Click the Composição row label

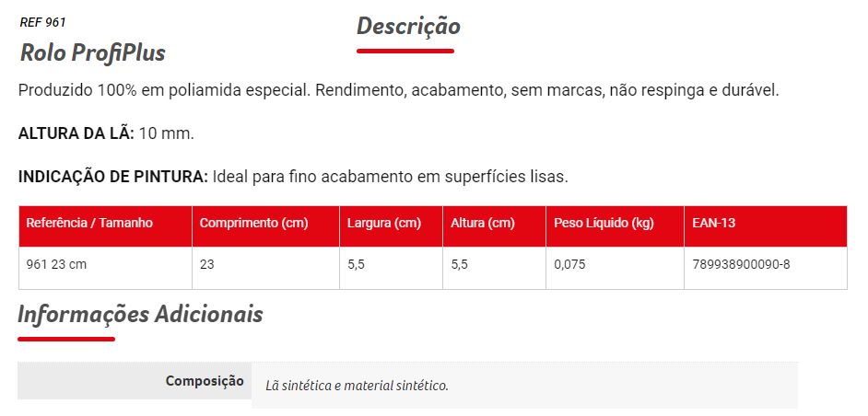coord(205,380)
